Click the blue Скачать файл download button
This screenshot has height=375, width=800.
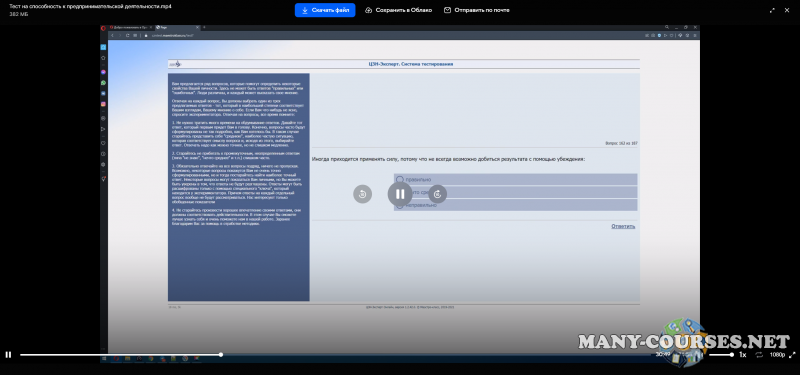pos(324,10)
